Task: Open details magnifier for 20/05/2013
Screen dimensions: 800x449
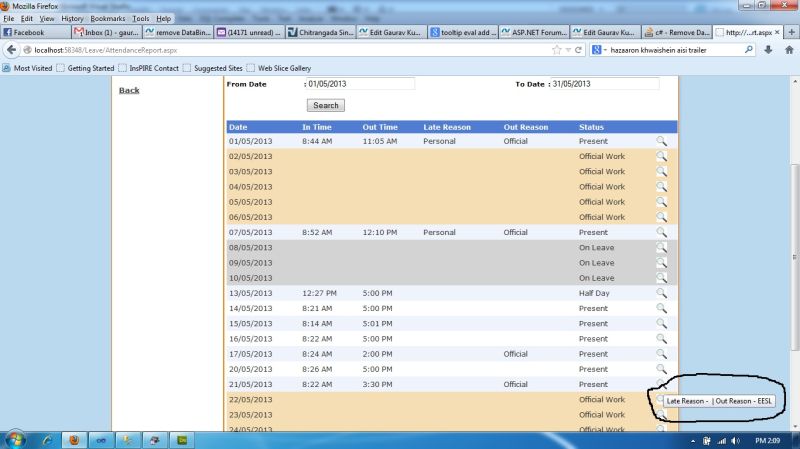Action: pos(661,369)
